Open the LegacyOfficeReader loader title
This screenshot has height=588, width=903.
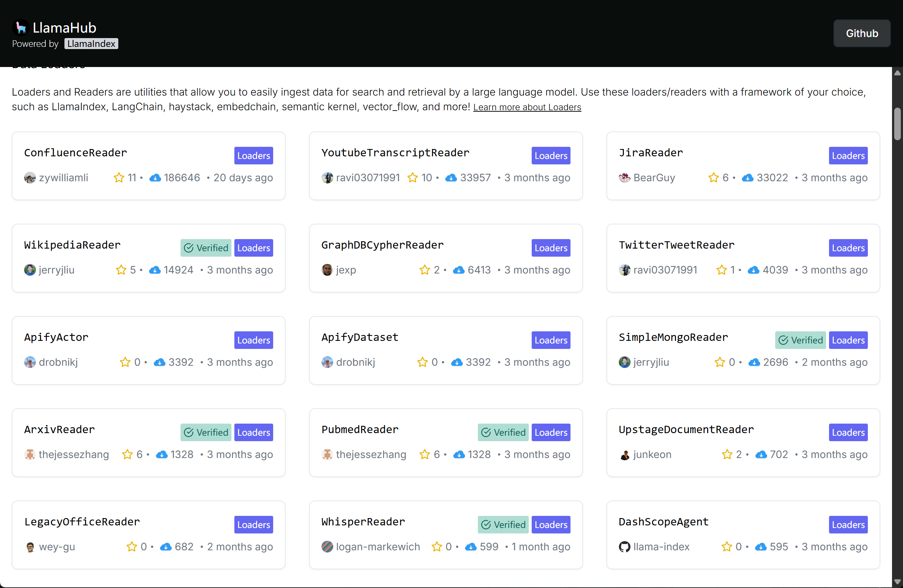(x=82, y=521)
